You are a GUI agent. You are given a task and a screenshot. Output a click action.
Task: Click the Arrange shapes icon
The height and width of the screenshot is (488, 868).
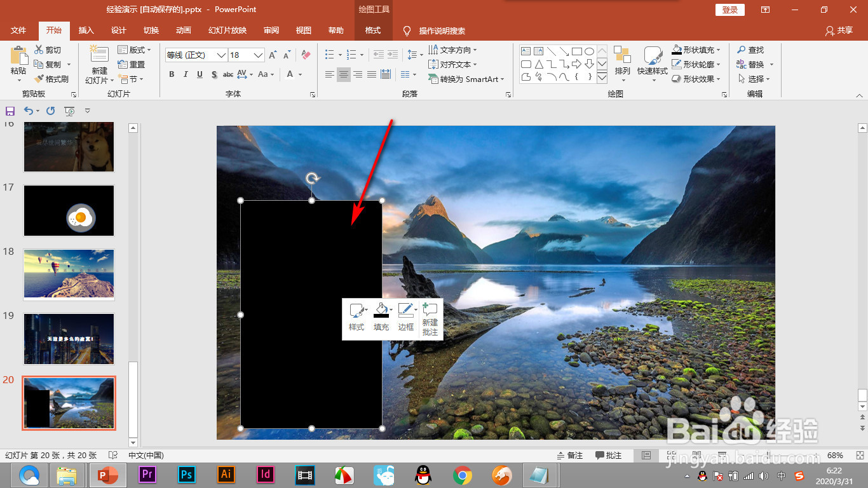[x=622, y=55]
